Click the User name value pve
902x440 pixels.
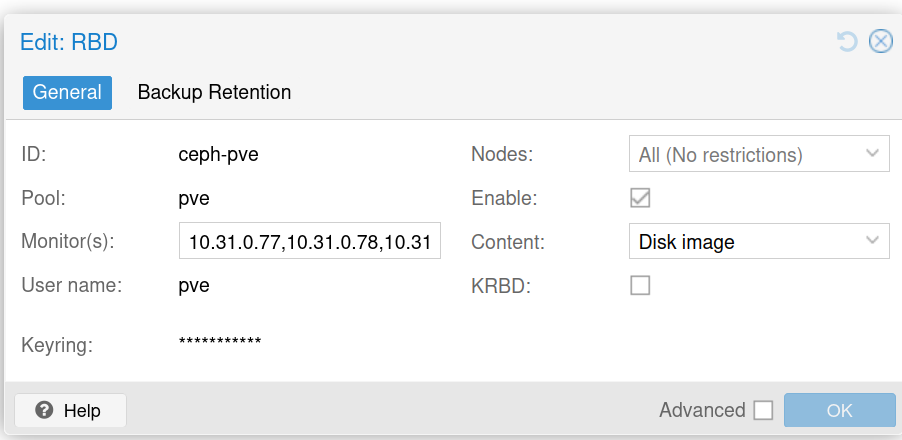click(x=194, y=286)
